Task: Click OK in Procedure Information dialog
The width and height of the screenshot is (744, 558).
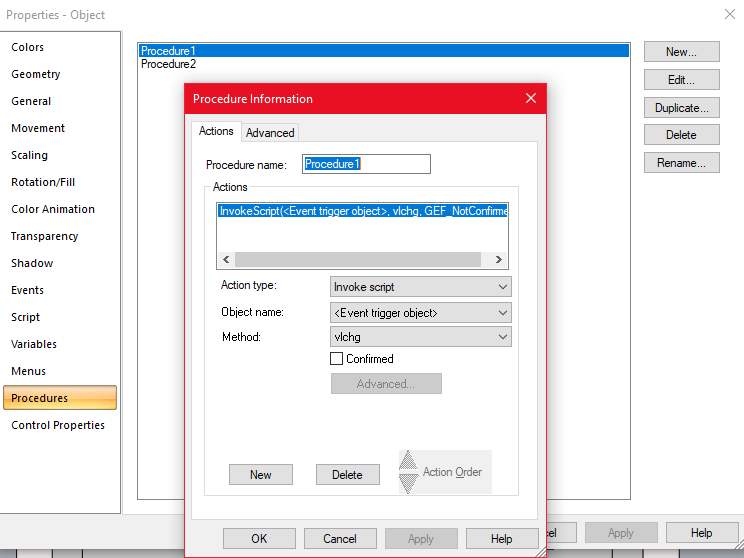Action: pyautogui.click(x=259, y=539)
